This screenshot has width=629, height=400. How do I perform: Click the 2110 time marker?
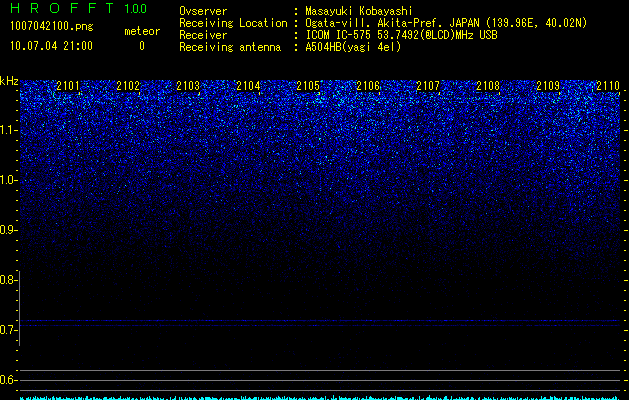point(608,85)
